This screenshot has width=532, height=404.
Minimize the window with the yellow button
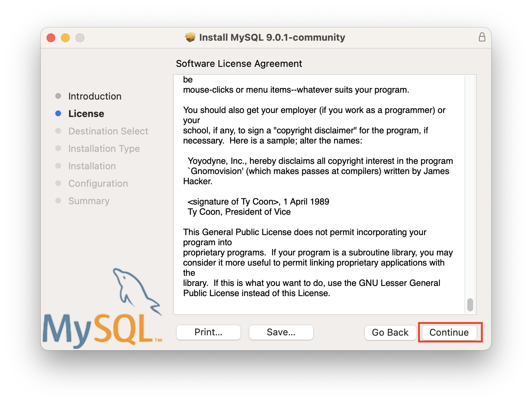click(x=65, y=38)
